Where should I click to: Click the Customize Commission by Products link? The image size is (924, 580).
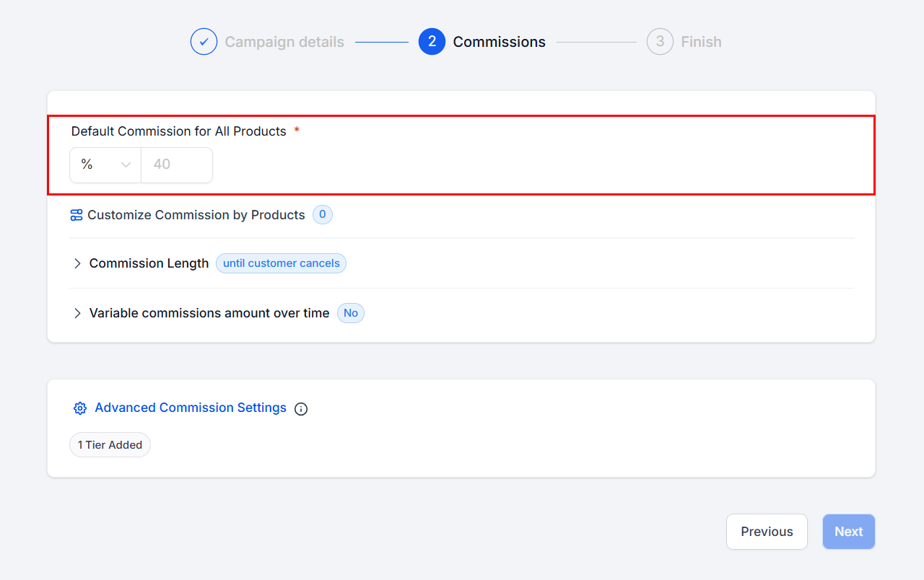[x=196, y=215]
